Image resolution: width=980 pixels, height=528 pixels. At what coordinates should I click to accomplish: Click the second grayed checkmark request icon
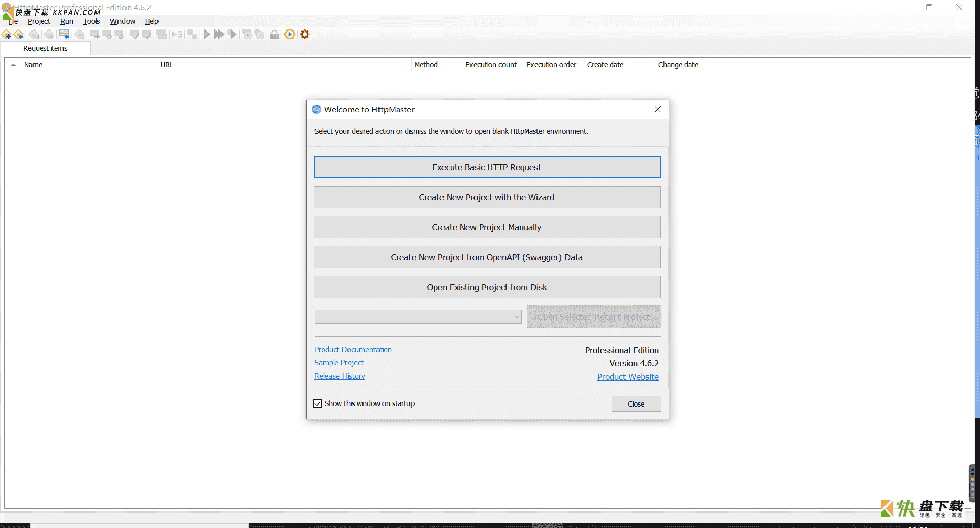click(x=147, y=35)
